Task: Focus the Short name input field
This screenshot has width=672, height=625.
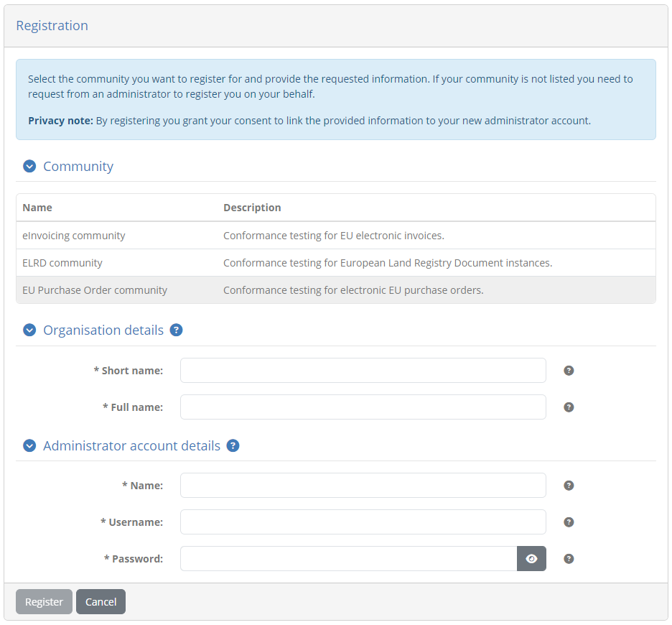Action: tap(363, 370)
